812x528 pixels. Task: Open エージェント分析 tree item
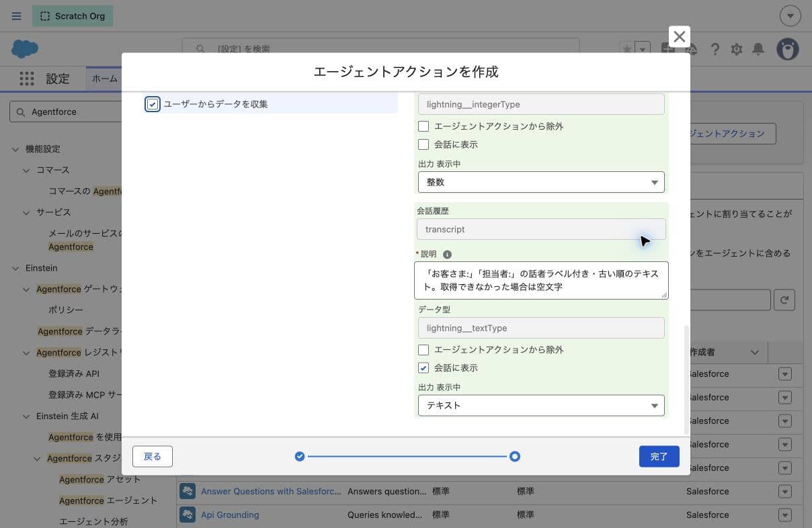click(x=93, y=521)
